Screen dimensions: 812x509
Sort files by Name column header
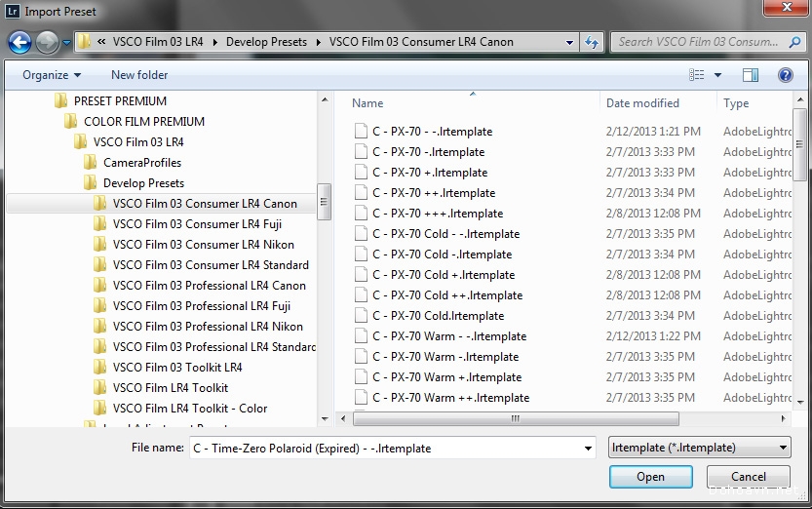tap(367, 103)
